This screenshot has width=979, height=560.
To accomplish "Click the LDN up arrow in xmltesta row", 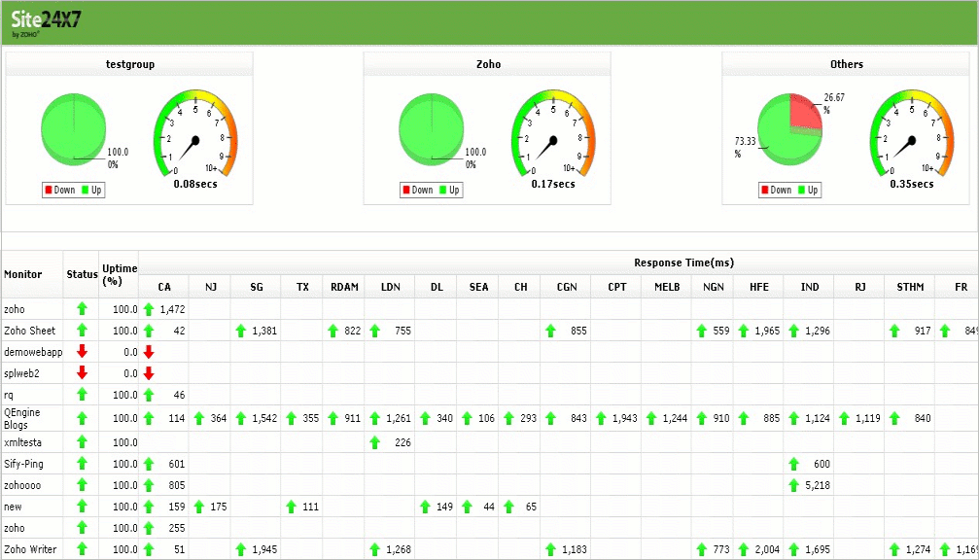I will tap(374, 442).
